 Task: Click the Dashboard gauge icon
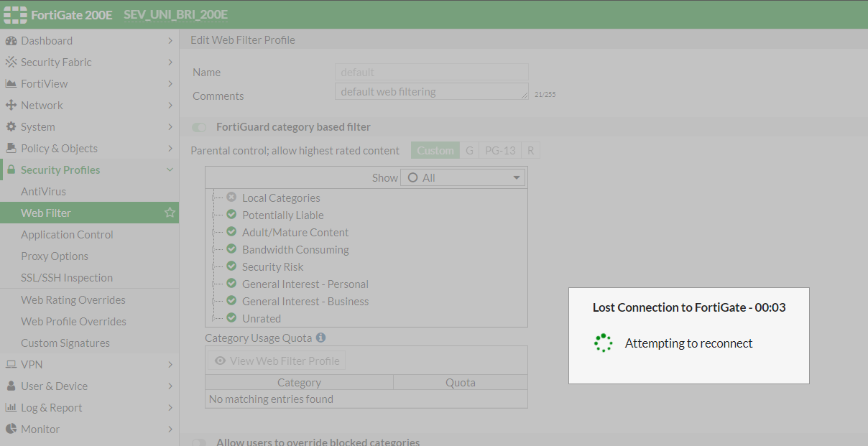(11, 41)
